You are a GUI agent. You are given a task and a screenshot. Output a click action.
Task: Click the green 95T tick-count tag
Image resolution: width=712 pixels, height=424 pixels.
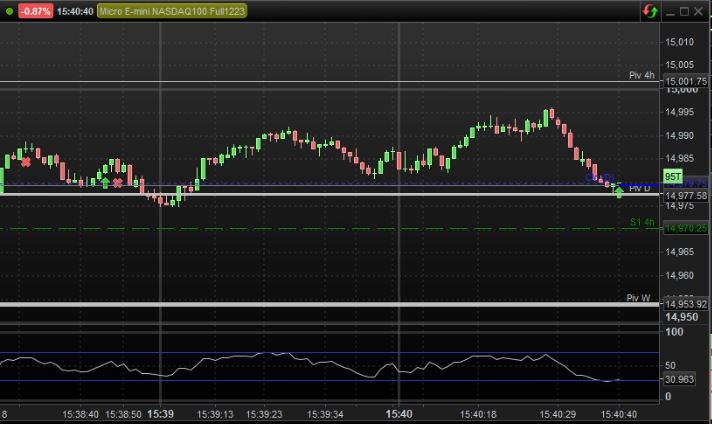pos(672,177)
